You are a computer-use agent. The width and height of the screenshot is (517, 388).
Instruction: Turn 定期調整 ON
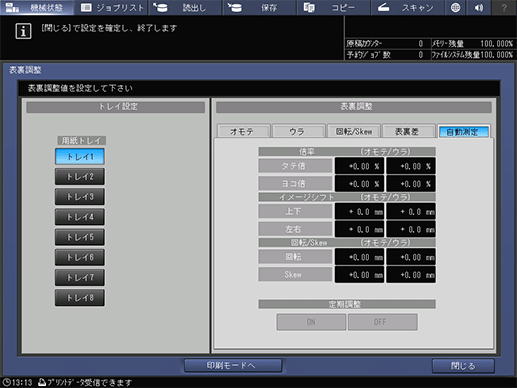click(311, 322)
